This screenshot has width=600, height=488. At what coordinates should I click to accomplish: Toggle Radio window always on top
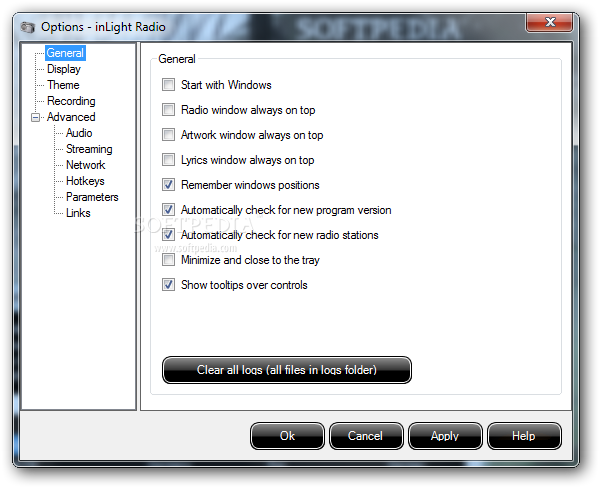click(168, 110)
